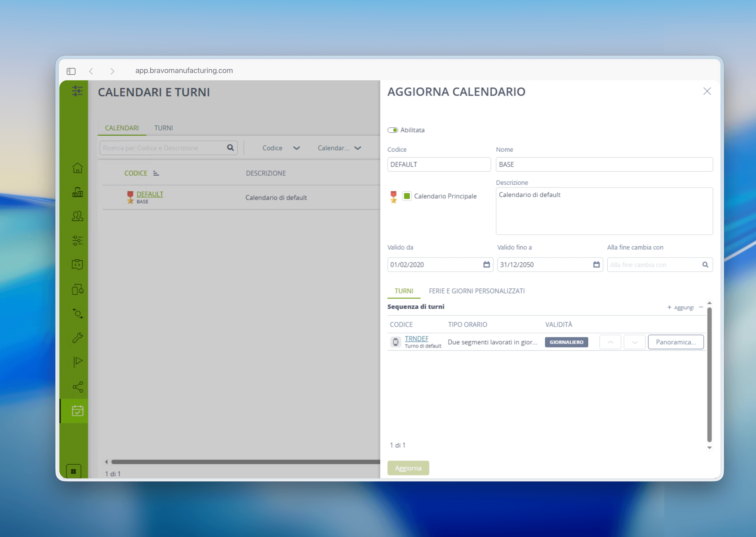
Task: Open the code package icon in sidebar
Action: pyautogui.click(x=78, y=265)
